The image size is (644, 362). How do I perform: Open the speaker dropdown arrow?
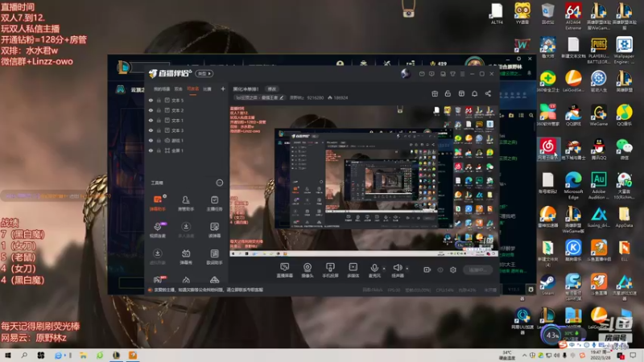(407, 269)
